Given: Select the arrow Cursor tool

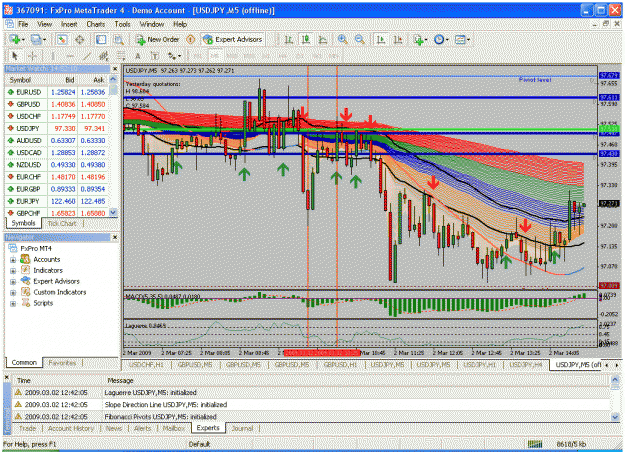Looking at the screenshot, I should click(x=15, y=56).
